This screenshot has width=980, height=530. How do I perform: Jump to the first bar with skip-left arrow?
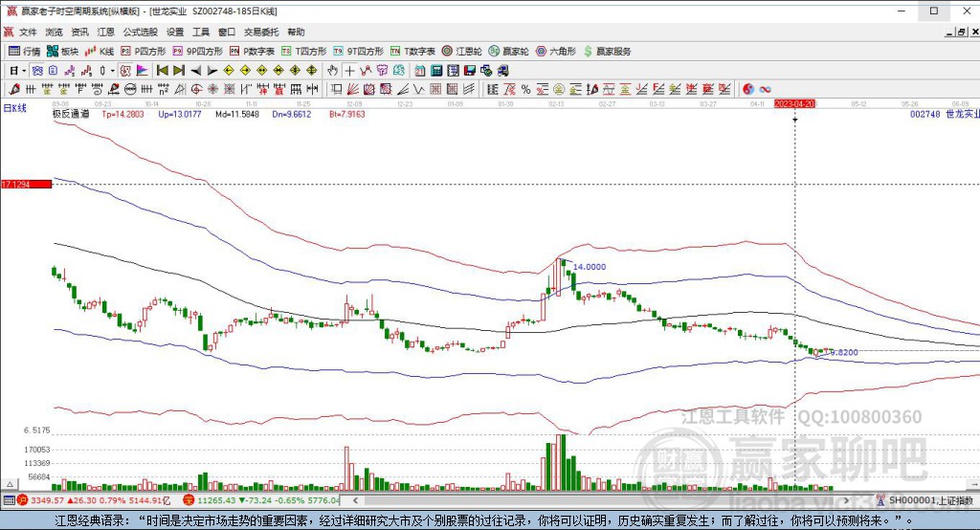point(162,71)
